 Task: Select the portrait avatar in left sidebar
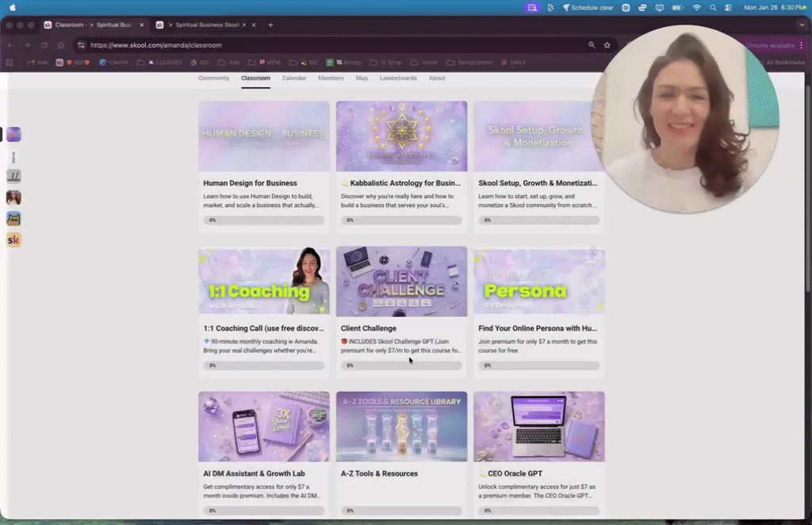click(x=13, y=197)
